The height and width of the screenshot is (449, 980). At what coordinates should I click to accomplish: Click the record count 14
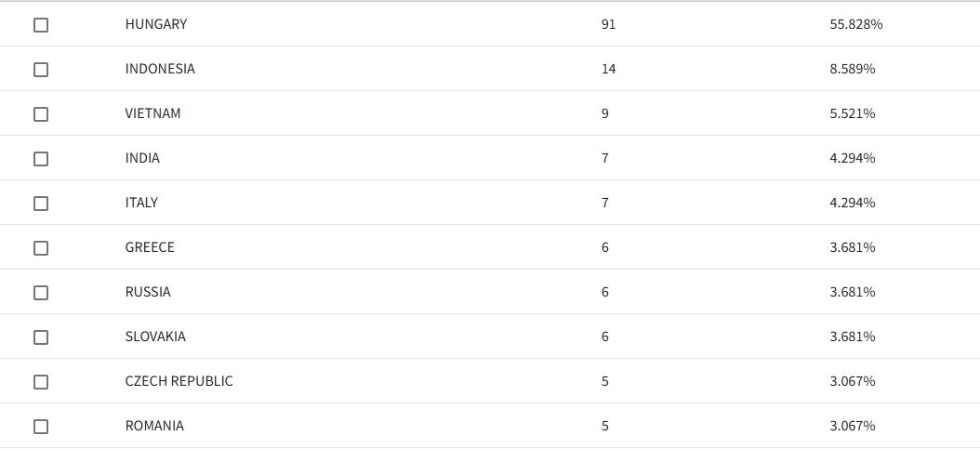click(608, 69)
